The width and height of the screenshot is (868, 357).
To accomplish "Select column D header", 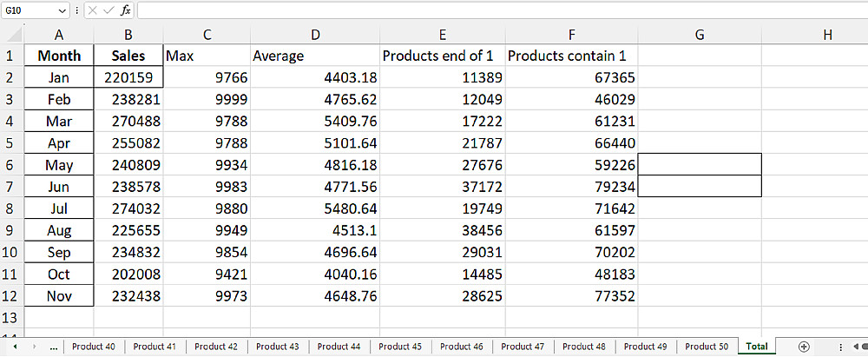I will 315,35.
